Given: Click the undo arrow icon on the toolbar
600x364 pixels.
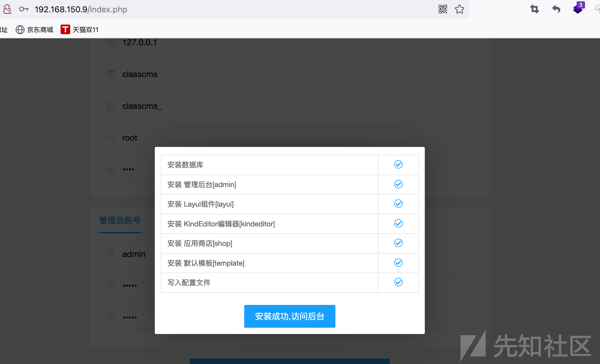Looking at the screenshot, I should pos(556,9).
